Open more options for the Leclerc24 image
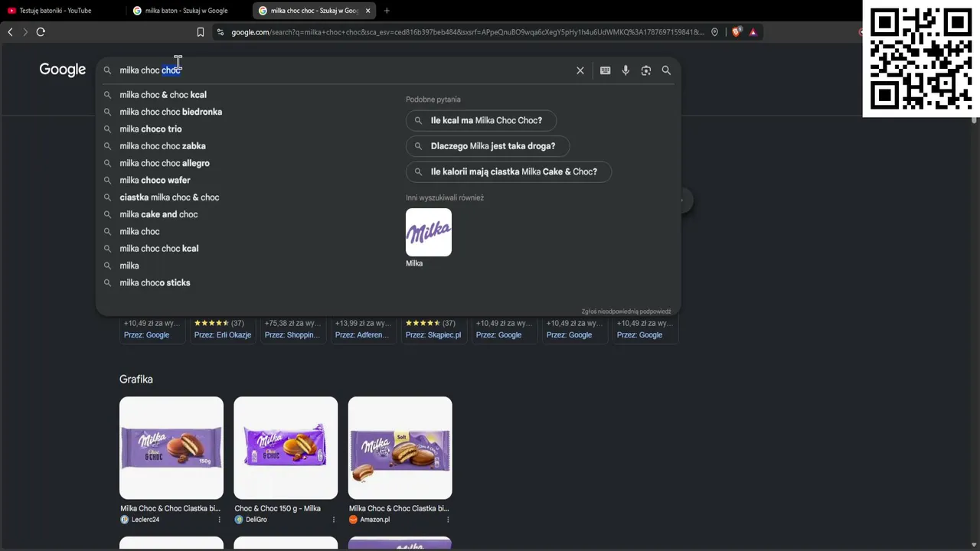Image resolution: width=980 pixels, height=551 pixels. coord(219,520)
